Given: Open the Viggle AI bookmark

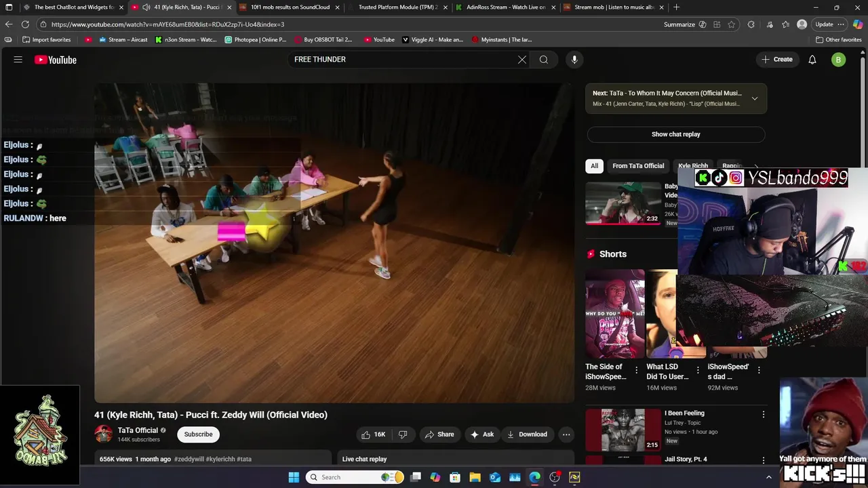Looking at the screenshot, I should click(x=433, y=40).
